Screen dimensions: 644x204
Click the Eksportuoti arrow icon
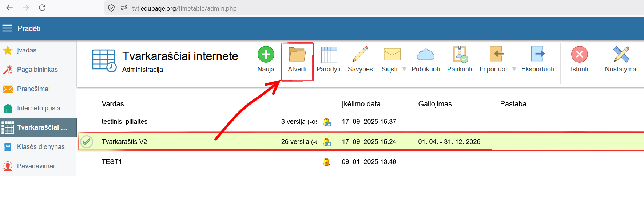click(x=537, y=55)
